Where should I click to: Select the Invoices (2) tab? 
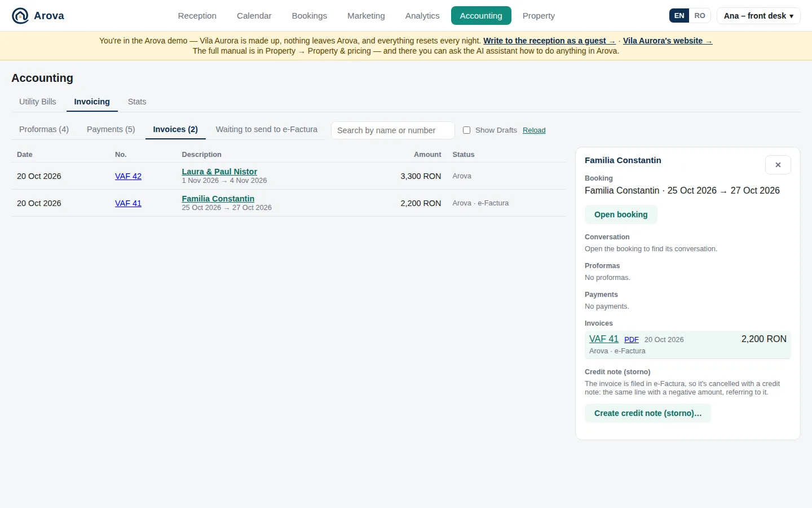[175, 129]
